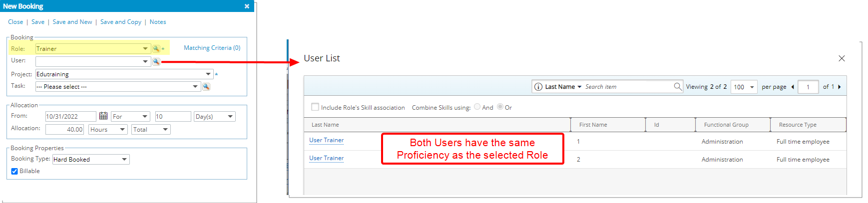
Task: Go to previous page arrow
Action: 793,87
